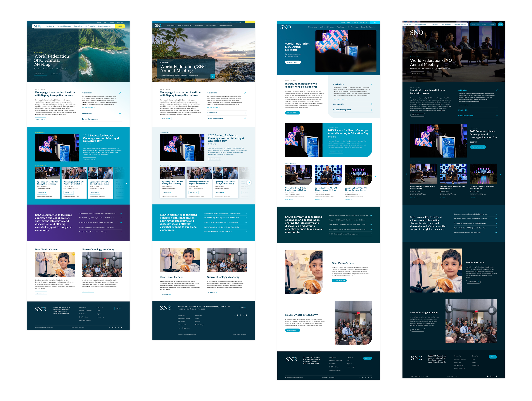The height and width of the screenshot is (401, 532).
Task: Open Contact Us in palm-beach top bar
Action: pyautogui.click(x=230, y=22)
